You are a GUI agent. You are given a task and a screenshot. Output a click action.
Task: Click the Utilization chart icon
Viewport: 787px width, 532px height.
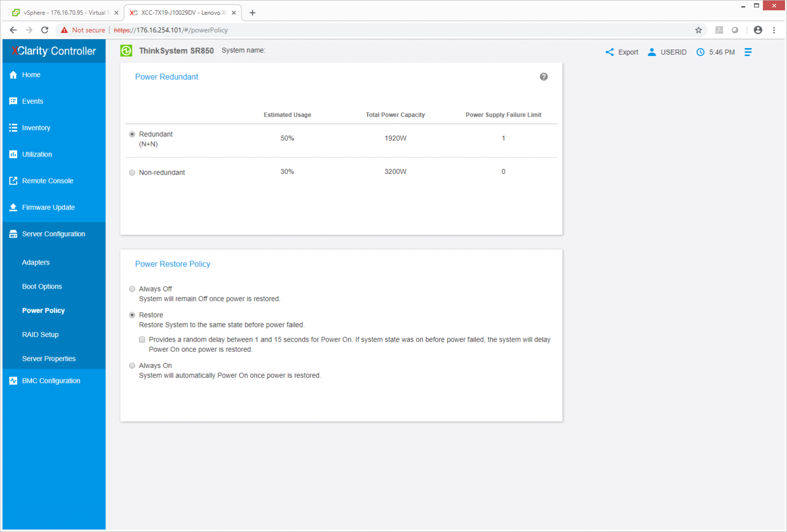[x=13, y=154]
